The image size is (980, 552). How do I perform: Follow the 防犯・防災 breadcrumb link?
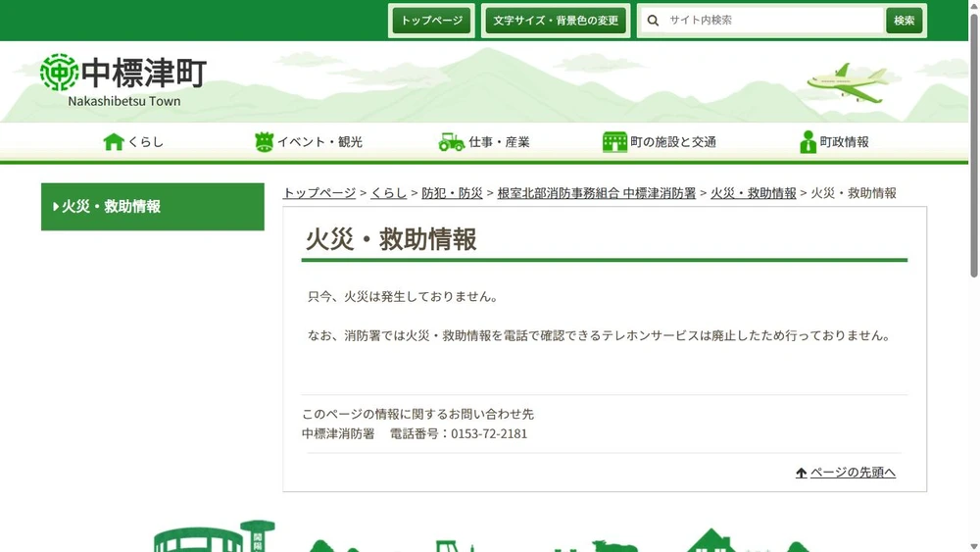(452, 193)
